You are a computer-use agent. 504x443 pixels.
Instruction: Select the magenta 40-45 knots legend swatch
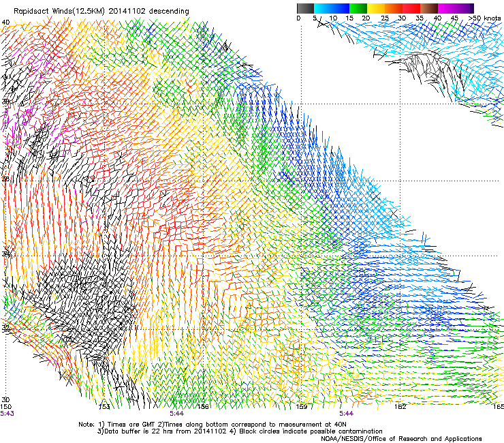click(x=447, y=8)
